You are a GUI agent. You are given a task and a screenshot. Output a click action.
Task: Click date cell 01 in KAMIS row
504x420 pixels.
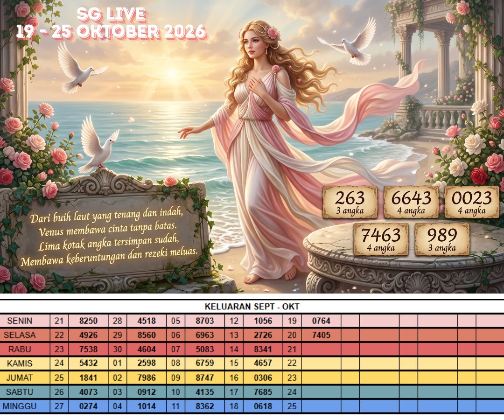point(117,364)
